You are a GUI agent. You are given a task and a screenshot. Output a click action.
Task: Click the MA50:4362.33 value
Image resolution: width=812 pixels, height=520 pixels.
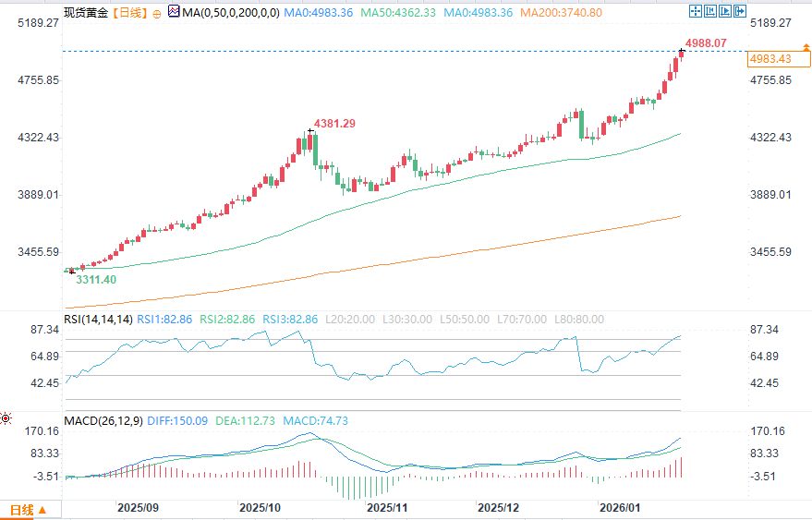398,13
